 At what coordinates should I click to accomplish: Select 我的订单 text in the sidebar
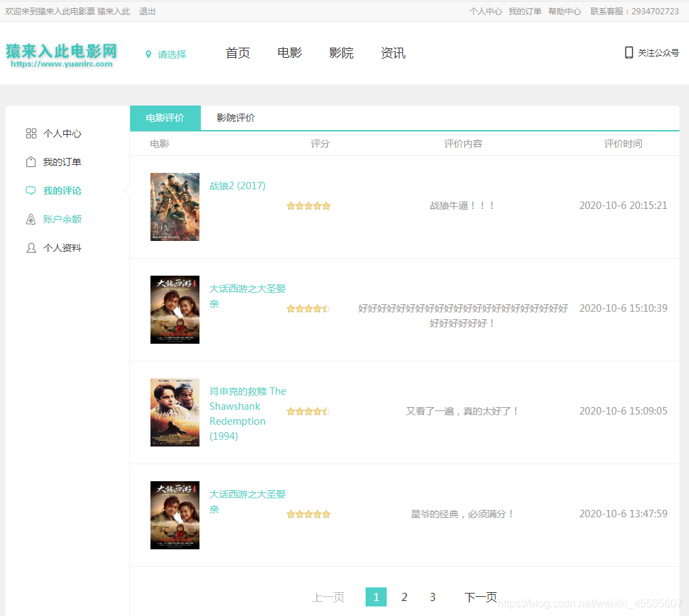[x=62, y=162]
